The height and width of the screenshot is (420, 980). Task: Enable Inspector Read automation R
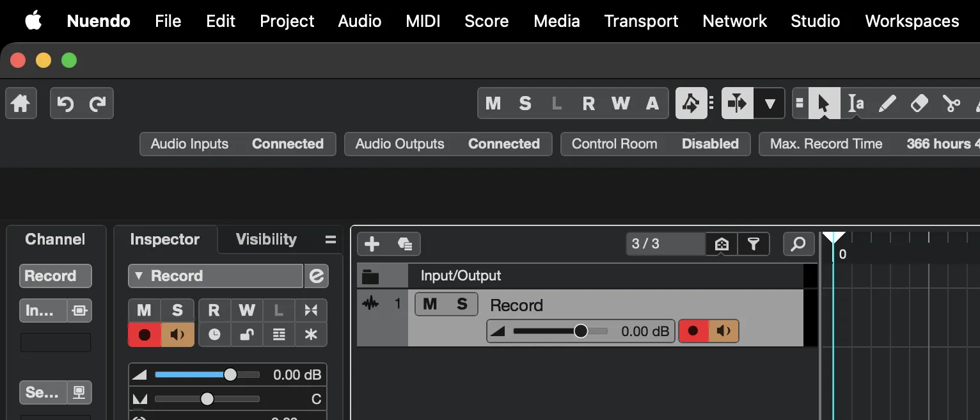215,311
